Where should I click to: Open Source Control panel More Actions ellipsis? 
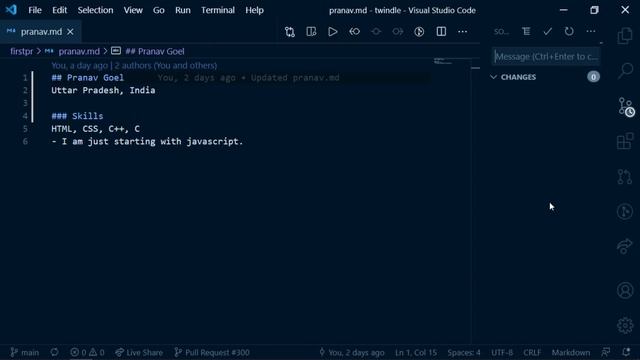[591, 31]
